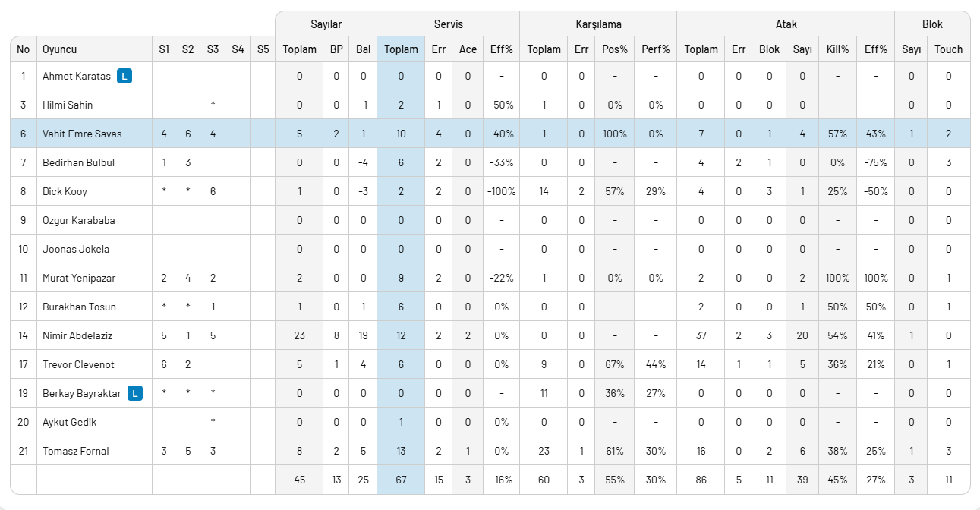The height and width of the screenshot is (510, 980).
Task: Open player Nimir Abdelaziz
Action: click(78, 335)
